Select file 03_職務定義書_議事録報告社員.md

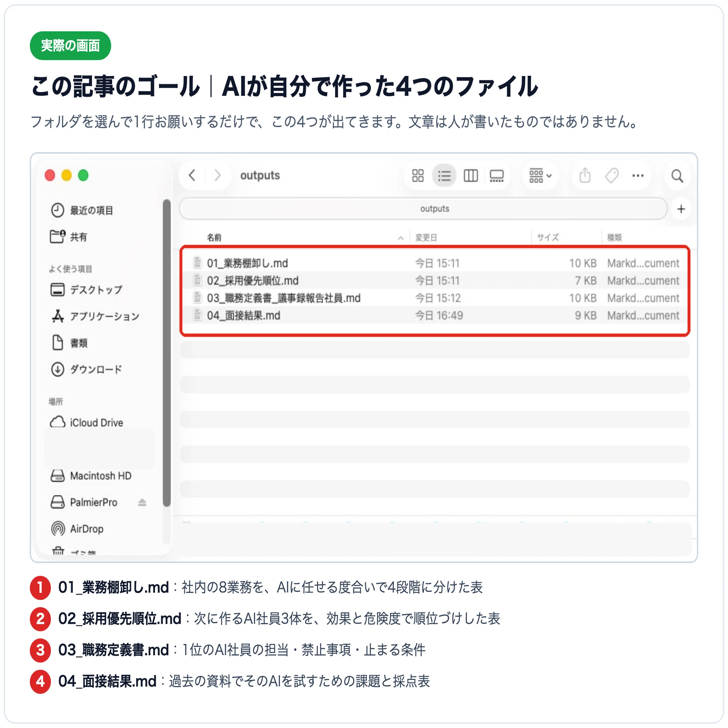435,298
